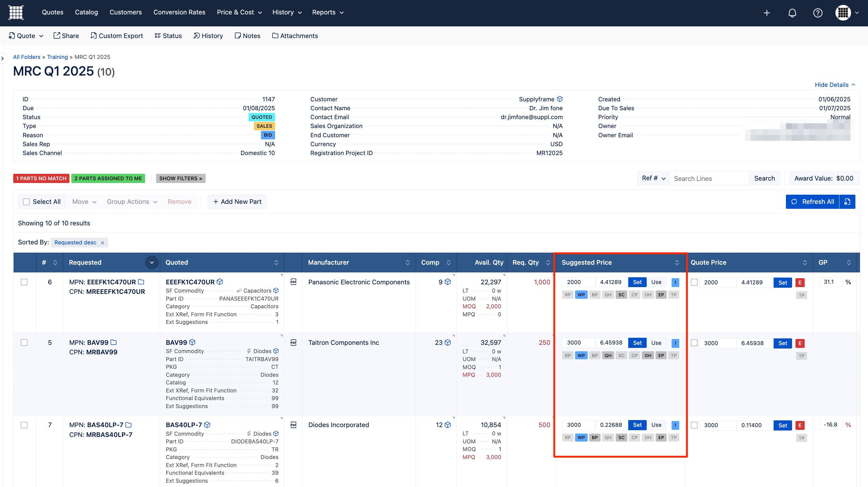Click cube icon next to Comp 9
This screenshot has width=868, height=487.
click(448, 282)
